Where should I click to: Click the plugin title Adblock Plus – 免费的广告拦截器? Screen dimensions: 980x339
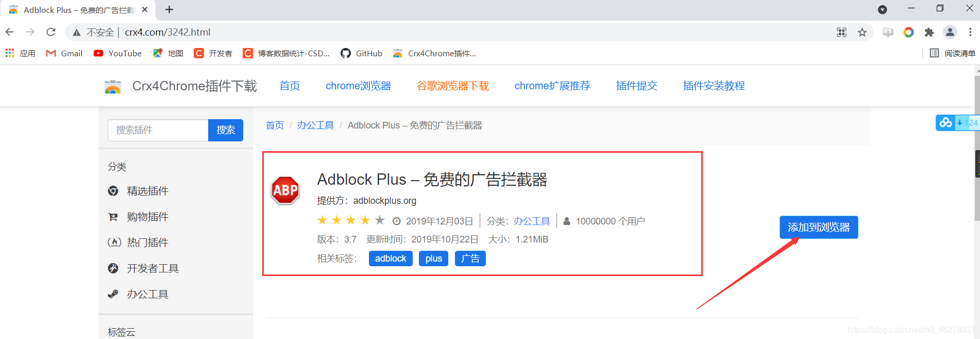pos(432,180)
